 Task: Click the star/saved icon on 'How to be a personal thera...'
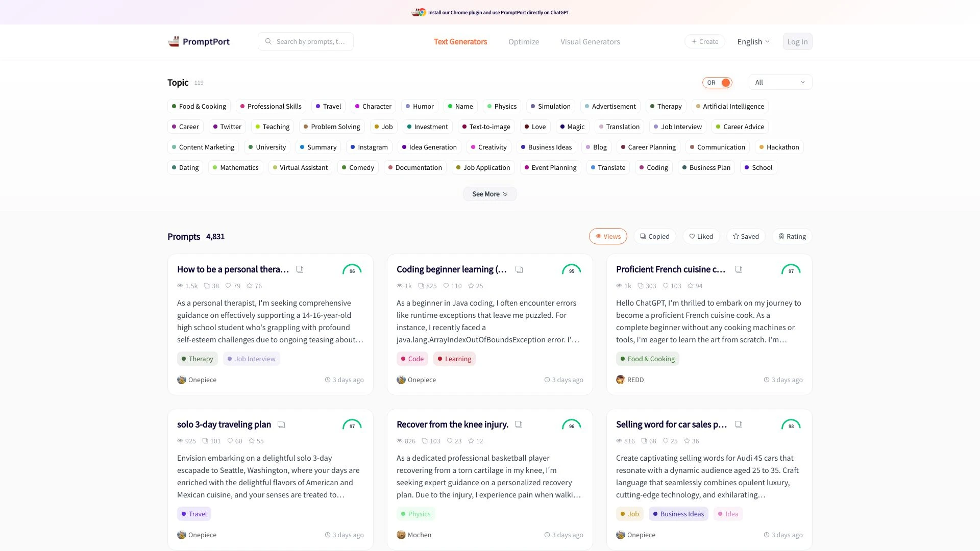tap(249, 285)
